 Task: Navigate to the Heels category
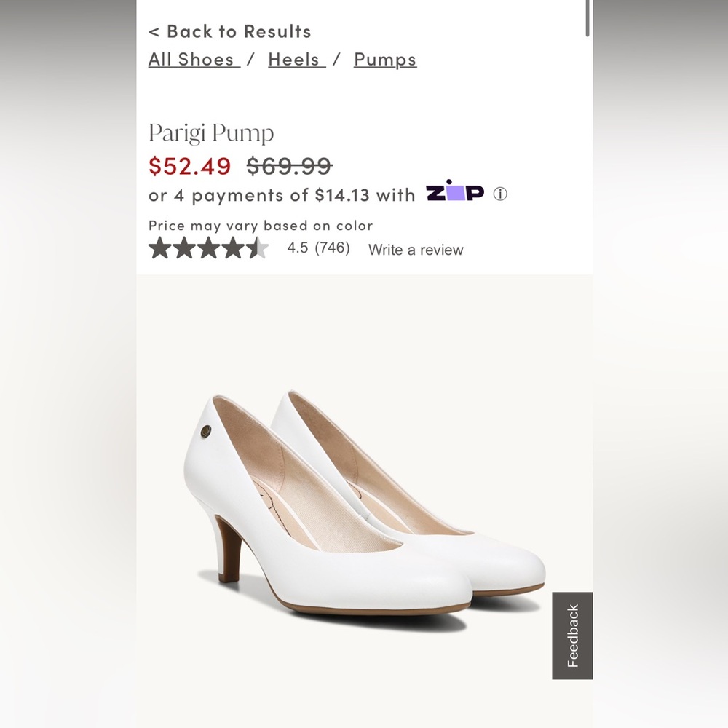point(295,59)
